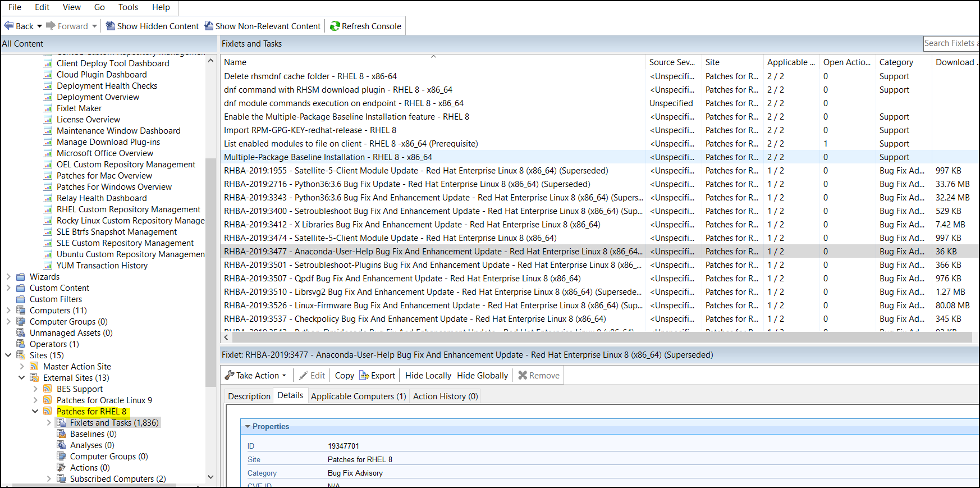Switch to the Applicable Computers tab
This screenshot has height=488, width=980.
[x=358, y=396]
